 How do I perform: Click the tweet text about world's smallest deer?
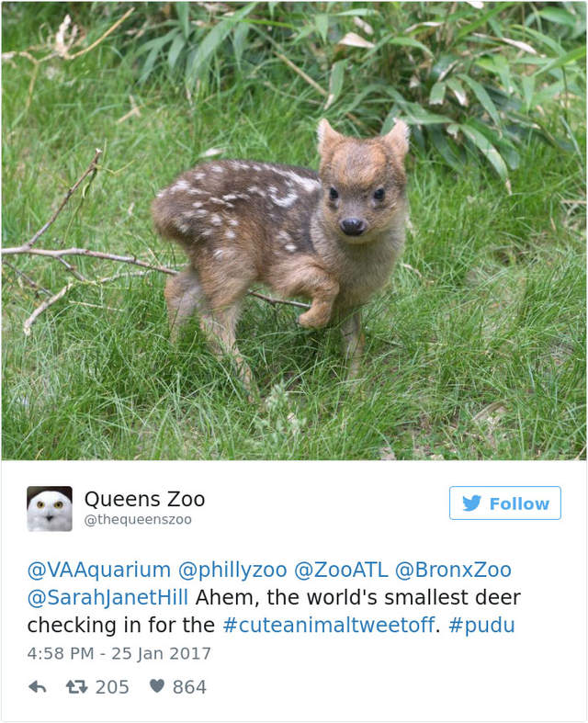pyautogui.click(x=274, y=612)
